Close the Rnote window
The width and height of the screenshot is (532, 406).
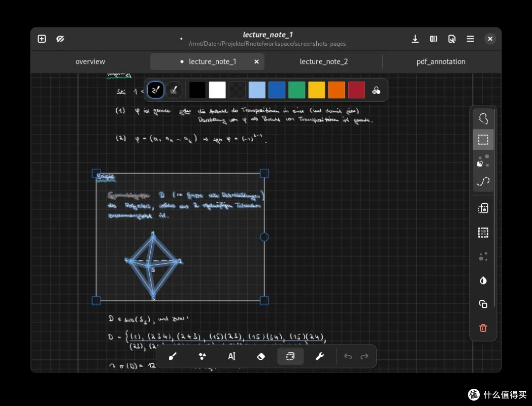490,39
